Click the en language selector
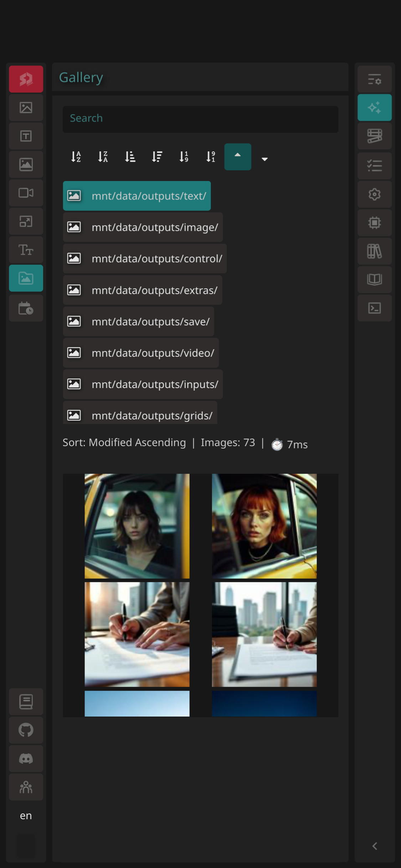 (26, 816)
